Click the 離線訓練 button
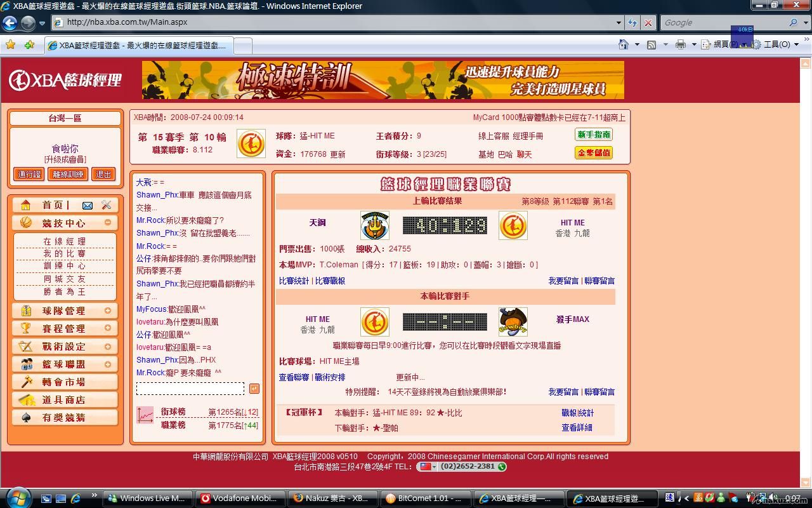This screenshot has width=812, height=508. (68, 174)
